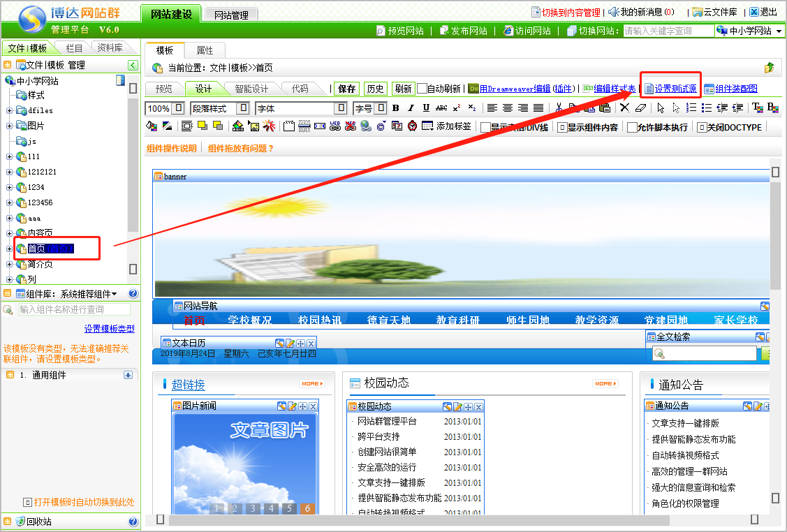Open the 段落样式 dropdown
Screen dimensions: 787x532
click(x=243, y=108)
